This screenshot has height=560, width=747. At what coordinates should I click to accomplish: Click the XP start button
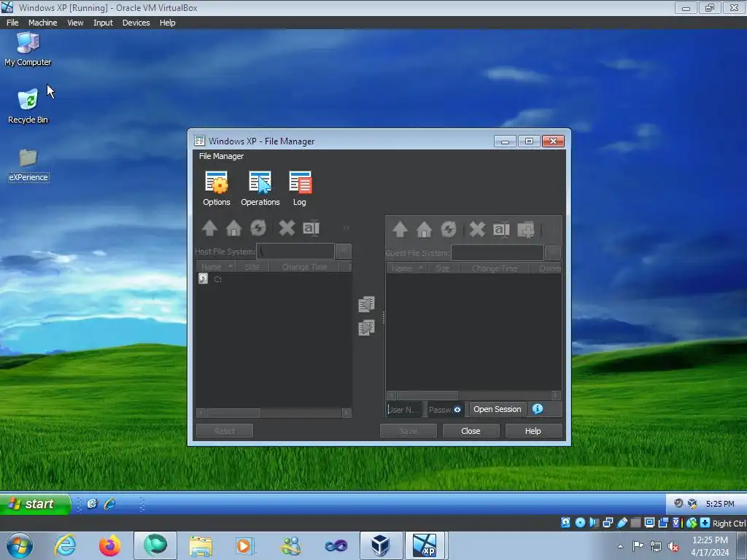35,504
